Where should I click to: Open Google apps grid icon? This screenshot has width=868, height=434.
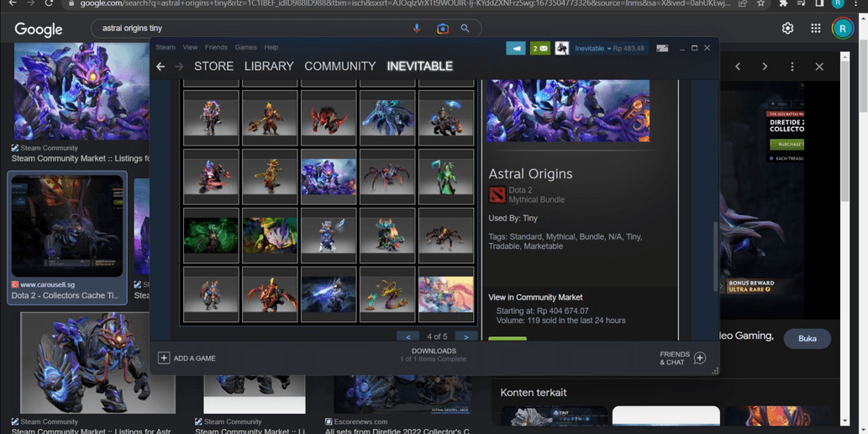click(x=815, y=29)
